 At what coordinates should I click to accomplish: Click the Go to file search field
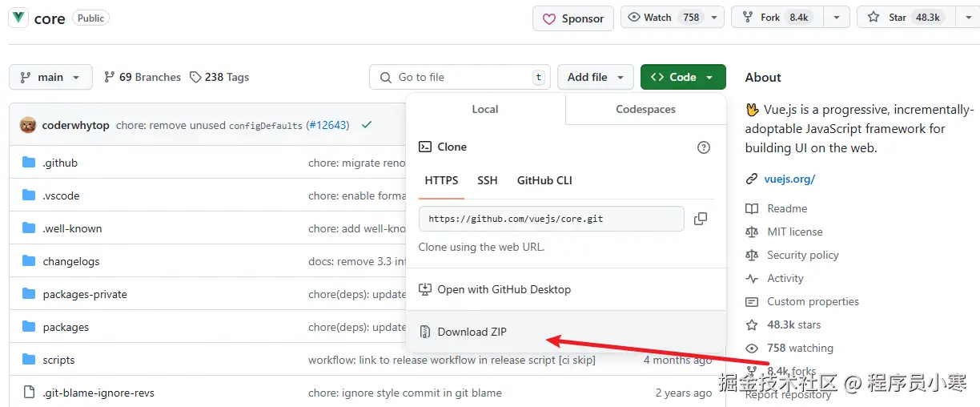click(x=460, y=77)
